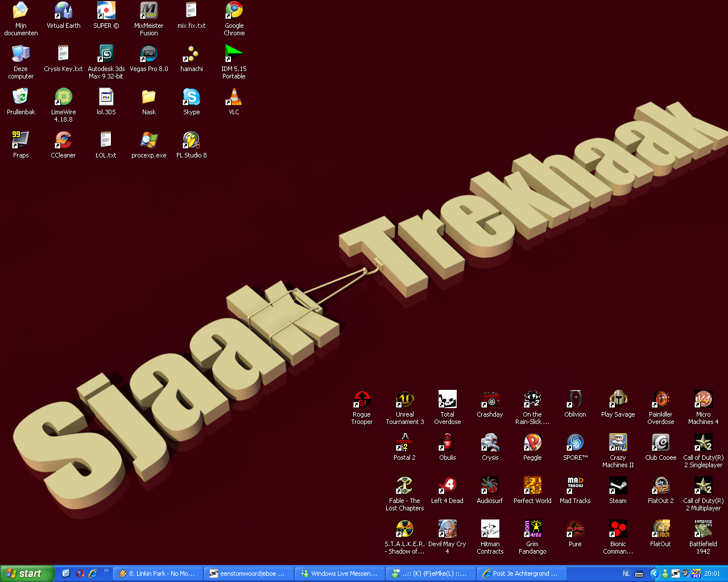The height and width of the screenshot is (582, 728).
Task: Select Fable - The Lost Chapters icon
Action: (405, 485)
